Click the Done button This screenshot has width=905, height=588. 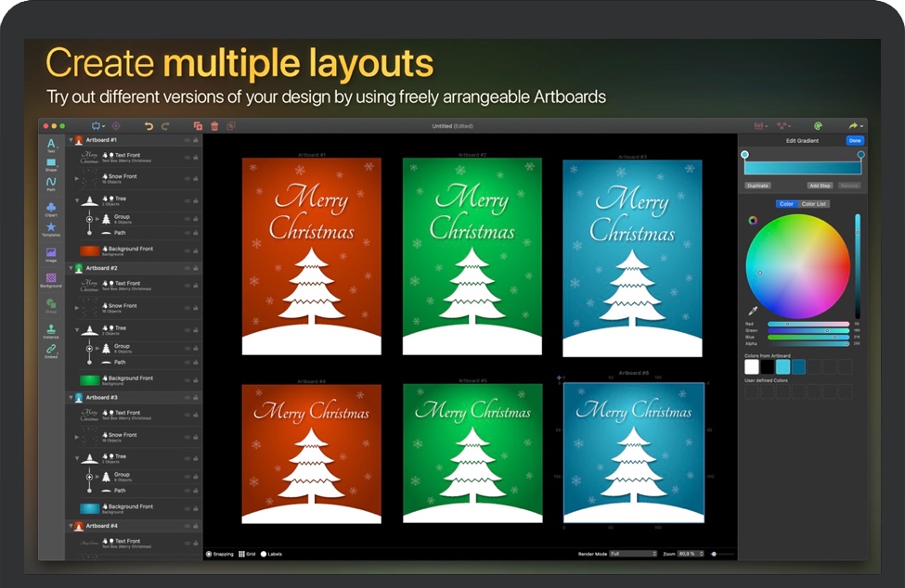click(x=854, y=140)
